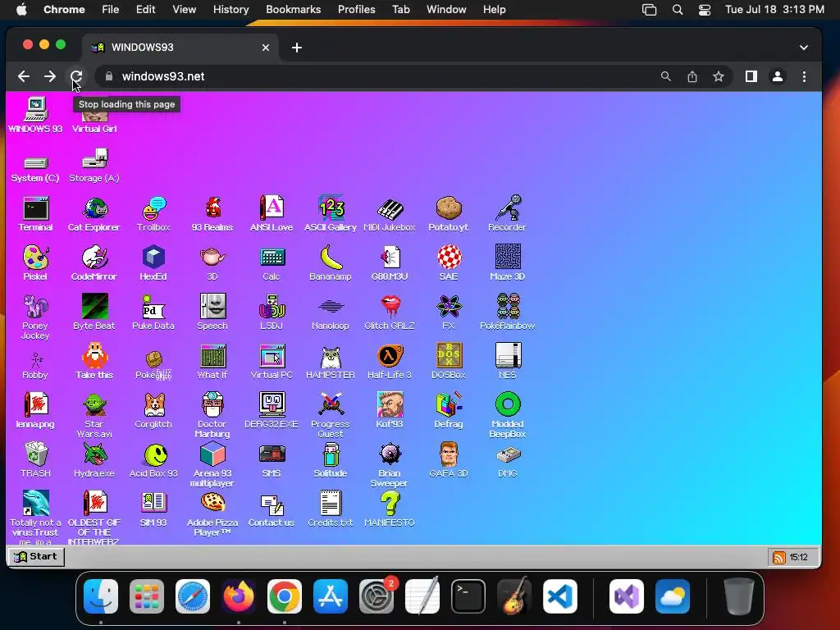Image resolution: width=840 pixels, height=630 pixels.
Task: Select the 93 Realms icon
Action: pos(212,214)
